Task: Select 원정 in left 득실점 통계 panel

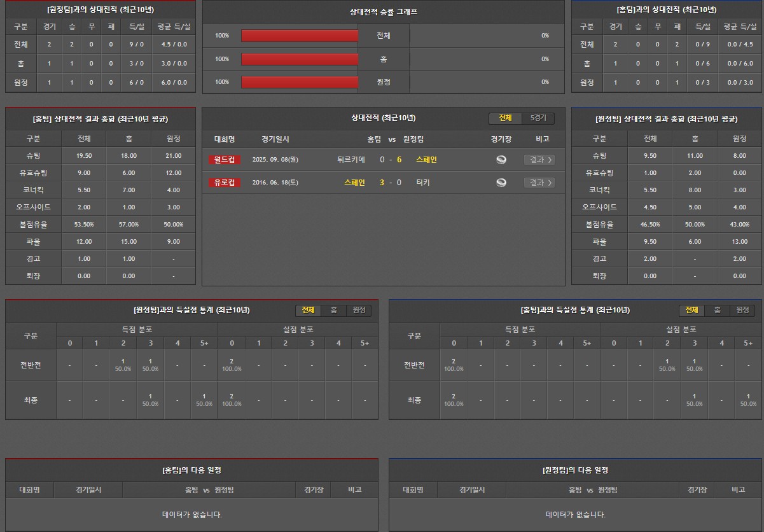Action: pos(359,310)
